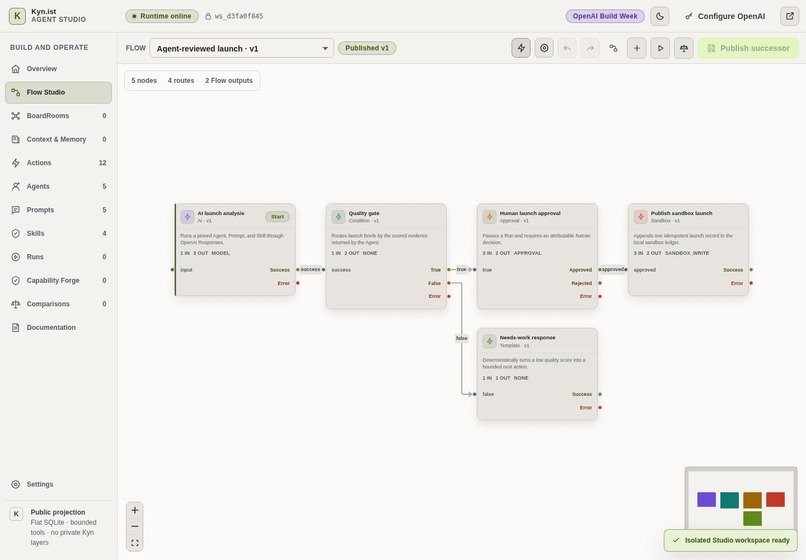
Task: Click the teal node in minimap
Action: pyautogui.click(x=729, y=500)
